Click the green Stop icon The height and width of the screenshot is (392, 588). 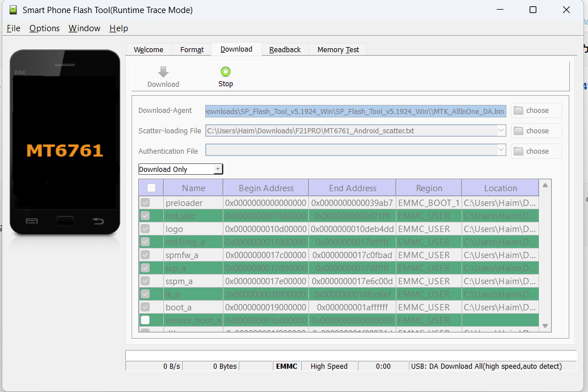pyautogui.click(x=226, y=71)
